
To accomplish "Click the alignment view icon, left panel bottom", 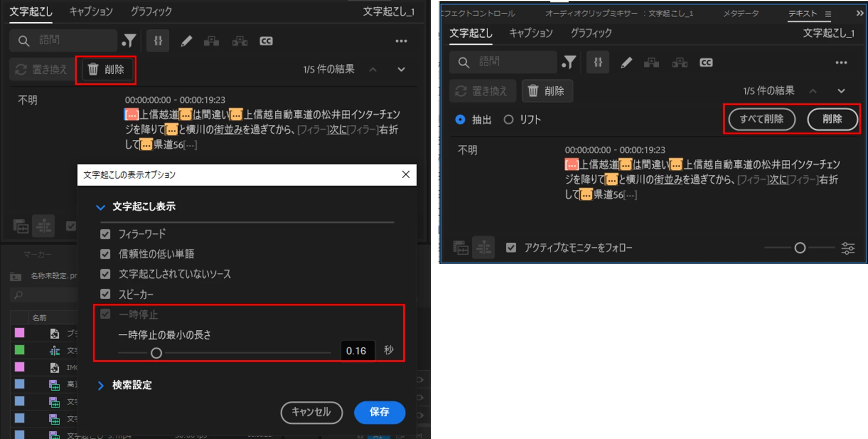I will click(x=44, y=226).
